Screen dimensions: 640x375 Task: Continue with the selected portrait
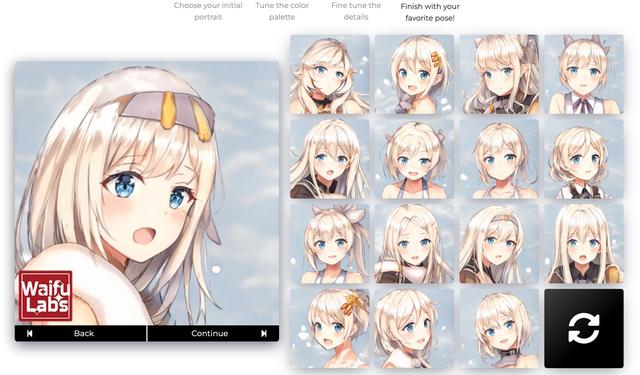[213, 333]
